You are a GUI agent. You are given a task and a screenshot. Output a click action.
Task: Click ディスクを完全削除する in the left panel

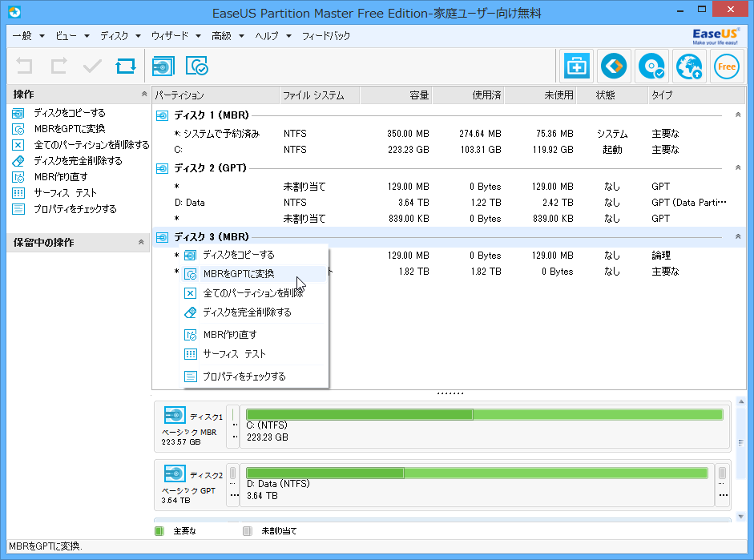[78, 161]
